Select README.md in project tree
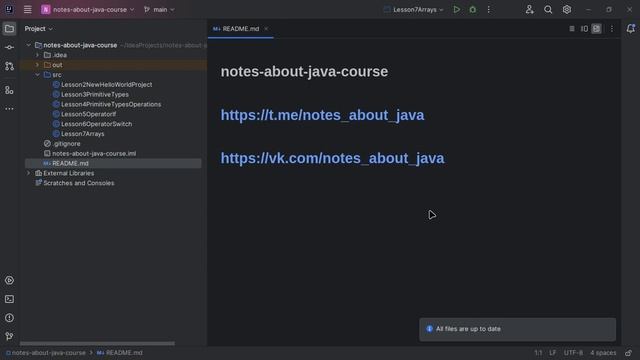The image size is (640, 360). 113,163
